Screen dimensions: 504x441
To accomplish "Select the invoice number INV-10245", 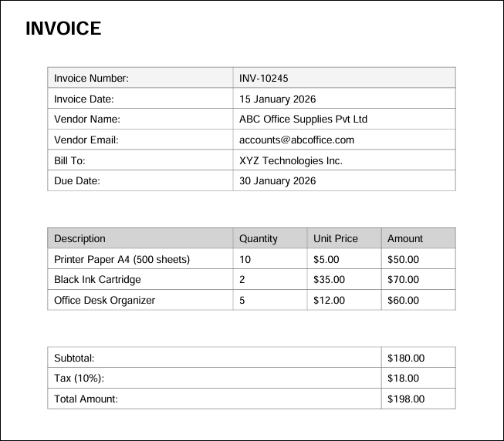I will (x=264, y=78).
